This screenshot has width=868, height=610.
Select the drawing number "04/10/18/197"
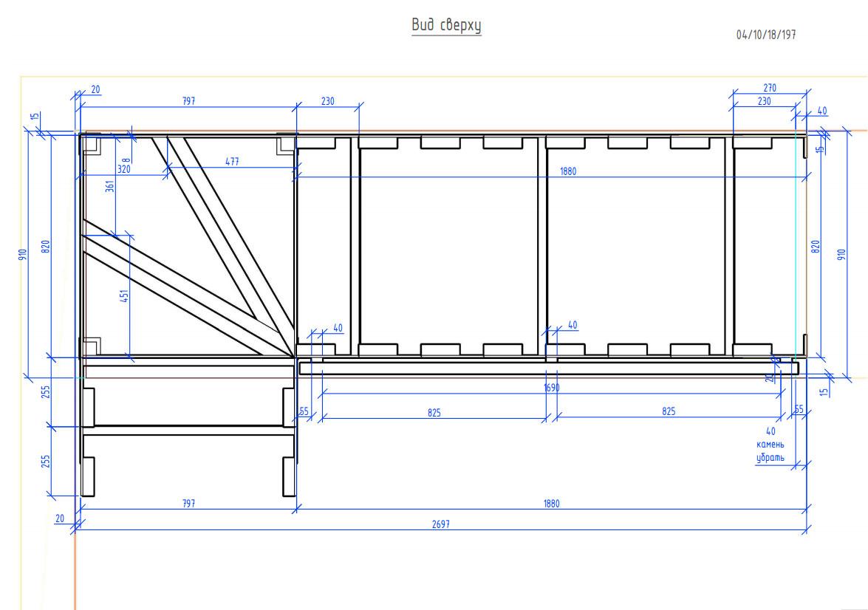[x=766, y=35]
